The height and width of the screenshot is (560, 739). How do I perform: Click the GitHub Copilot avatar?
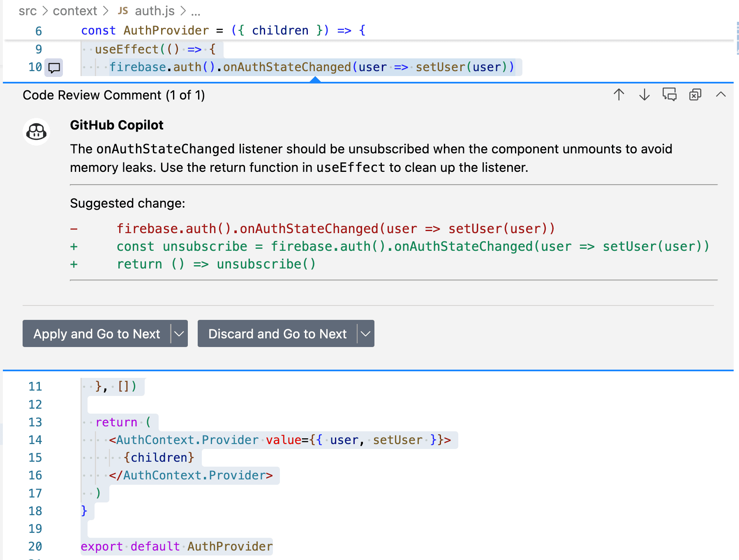(x=36, y=132)
